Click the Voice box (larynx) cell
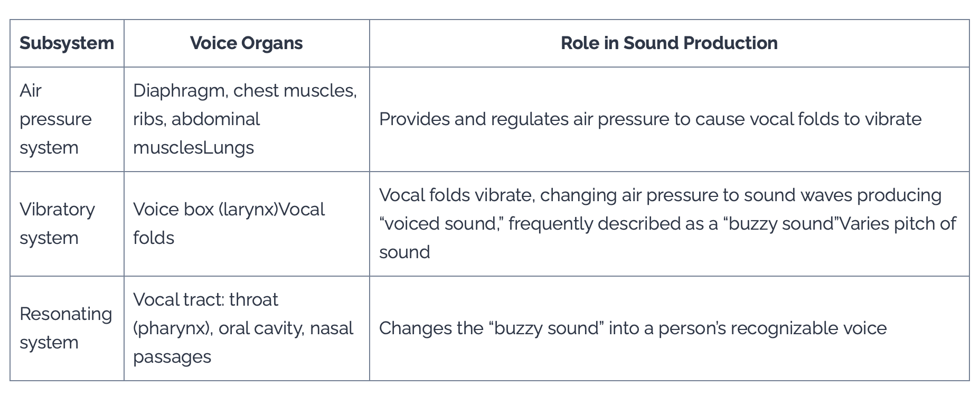The width and height of the screenshot is (980, 396). coord(247,224)
